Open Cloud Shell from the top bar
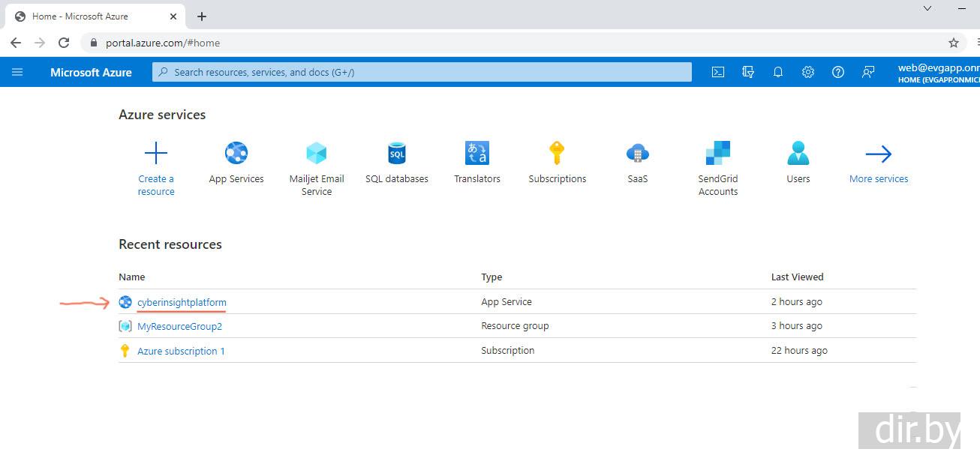The image size is (980, 458). (718, 72)
